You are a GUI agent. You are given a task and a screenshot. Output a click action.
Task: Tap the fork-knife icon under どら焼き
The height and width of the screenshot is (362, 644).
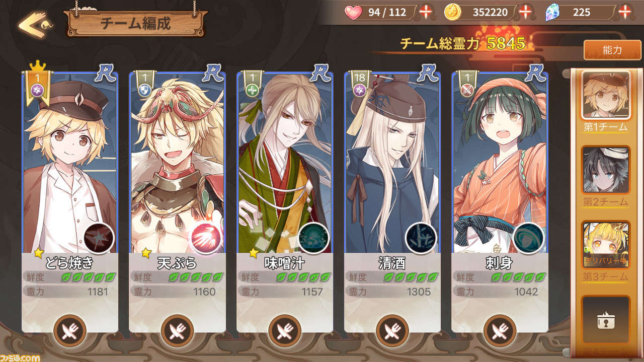(x=70, y=331)
